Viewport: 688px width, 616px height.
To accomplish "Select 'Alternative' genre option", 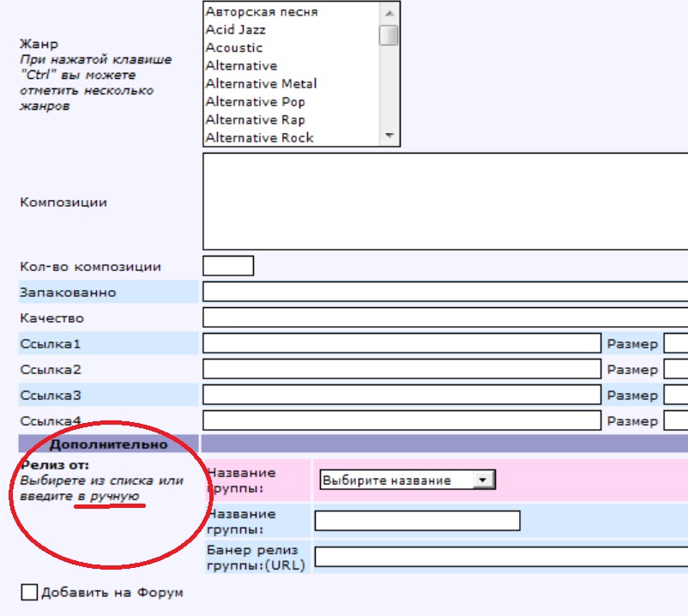I will click(241, 66).
